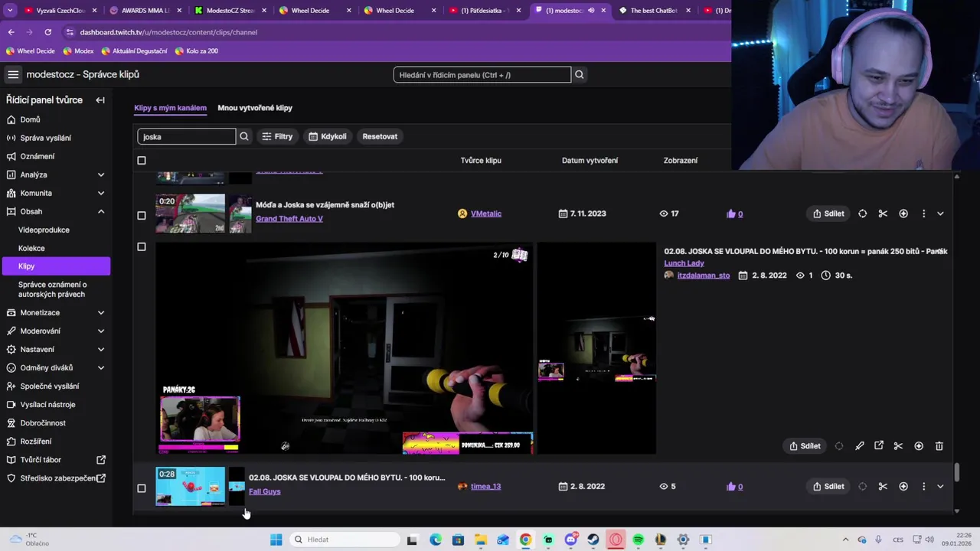Click the clip list vertical scrollbar thumb
The width and height of the screenshot is (980, 551).
click(x=956, y=474)
